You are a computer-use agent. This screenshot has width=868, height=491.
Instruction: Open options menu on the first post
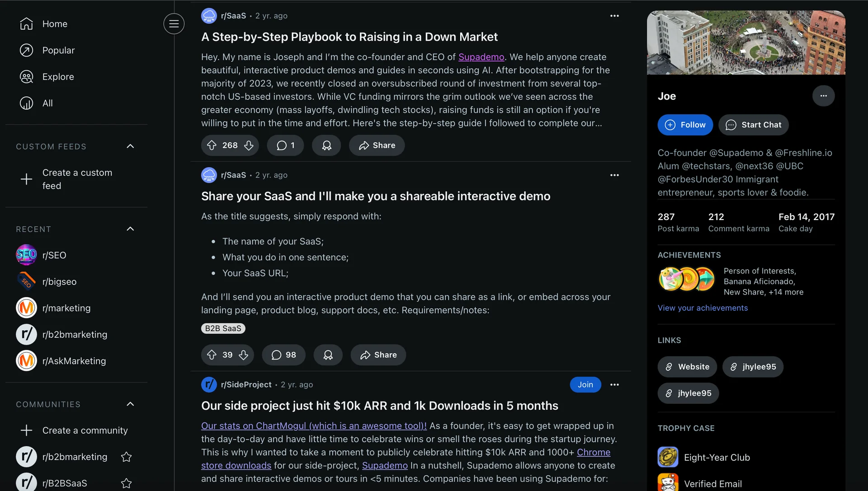coord(615,15)
